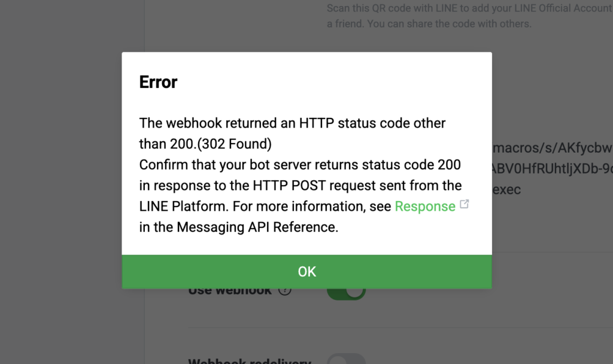Click the Error heading of the dialog
Image resolution: width=613 pixels, height=364 pixels.
158,82
